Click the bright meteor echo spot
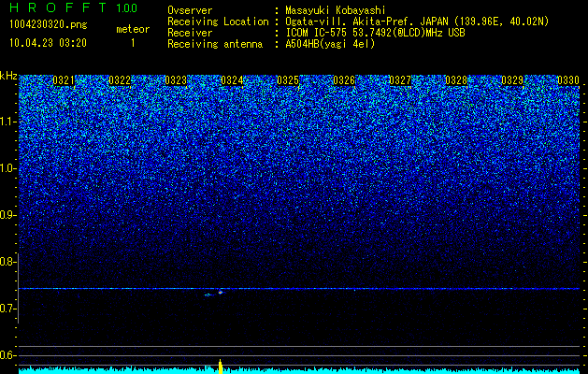 point(221,292)
